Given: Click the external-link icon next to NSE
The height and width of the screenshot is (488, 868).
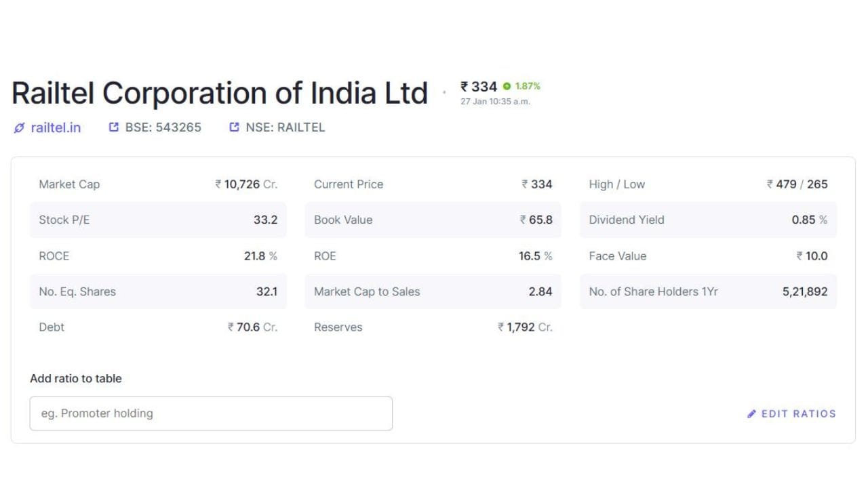Looking at the screenshot, I should [x=235, y=127].
